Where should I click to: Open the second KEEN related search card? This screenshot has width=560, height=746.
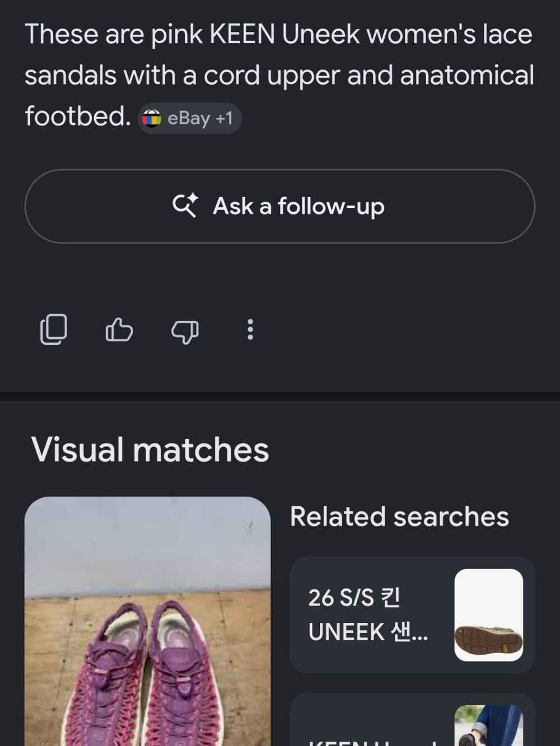(412, 720)
